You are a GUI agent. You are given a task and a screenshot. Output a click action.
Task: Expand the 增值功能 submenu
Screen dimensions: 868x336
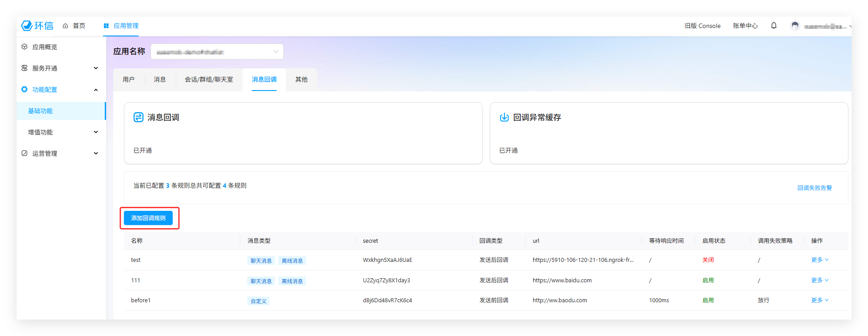96,132
